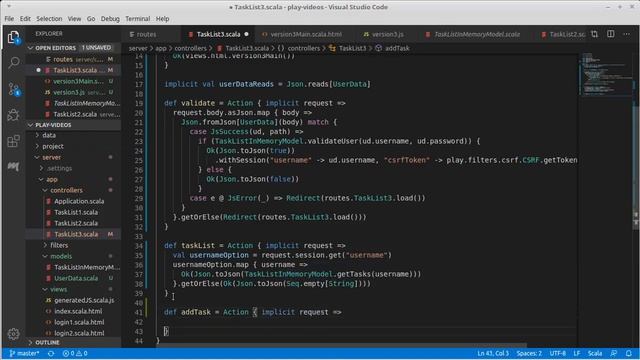This screenshot has height=360, width=640.
Task: Change end of line sequence LF
Action: (577, 353)
